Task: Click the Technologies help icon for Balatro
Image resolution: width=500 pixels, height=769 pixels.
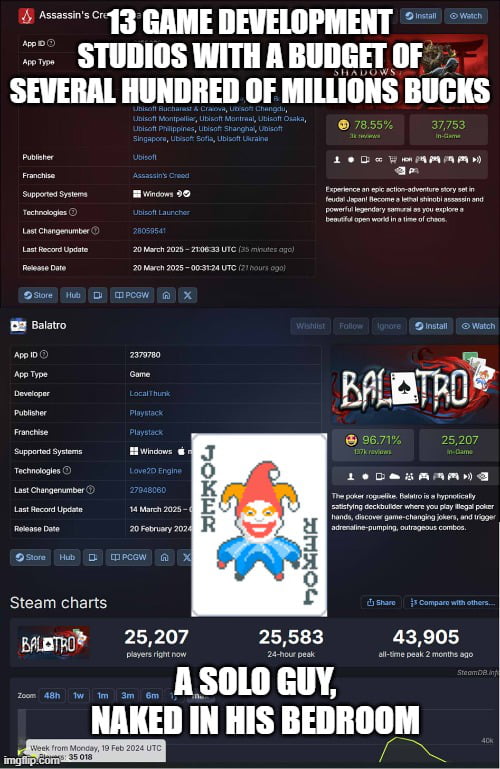Action: pos(67,470)
